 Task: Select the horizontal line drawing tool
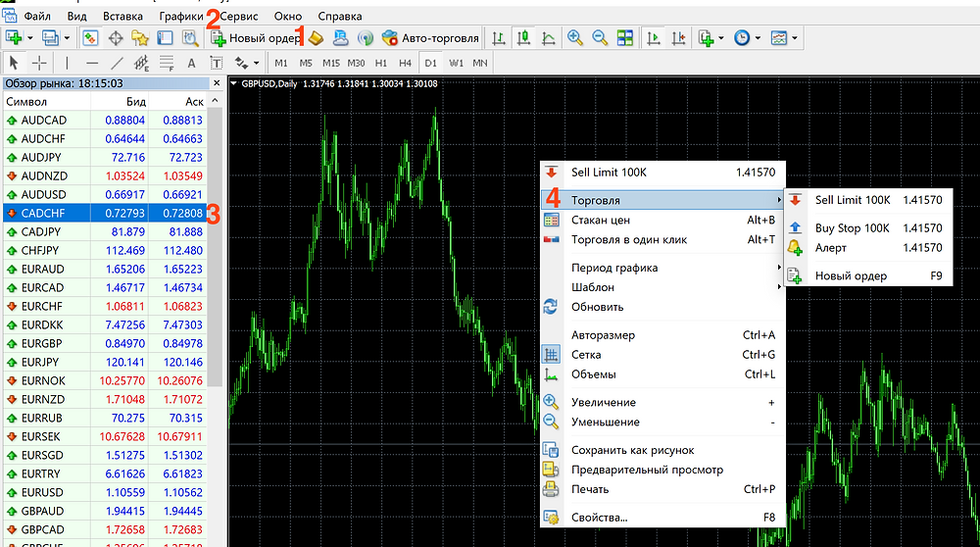point(92,63)
